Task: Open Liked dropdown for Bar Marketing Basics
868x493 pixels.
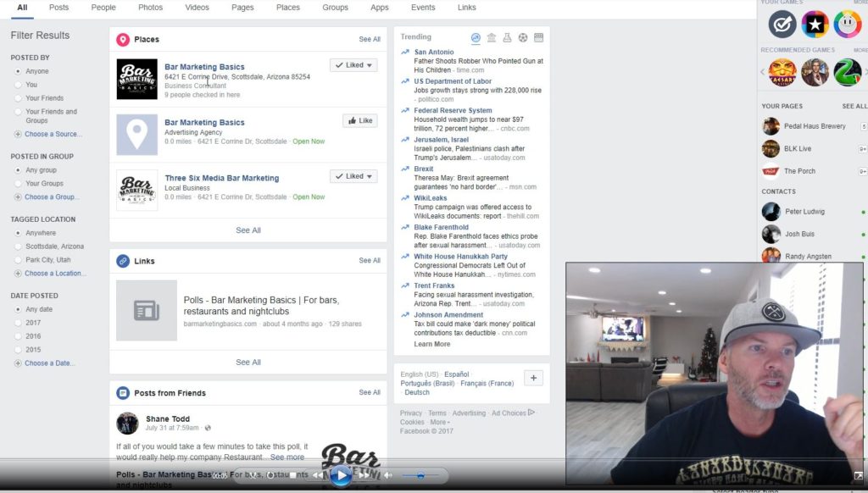Action: (353, 65)
